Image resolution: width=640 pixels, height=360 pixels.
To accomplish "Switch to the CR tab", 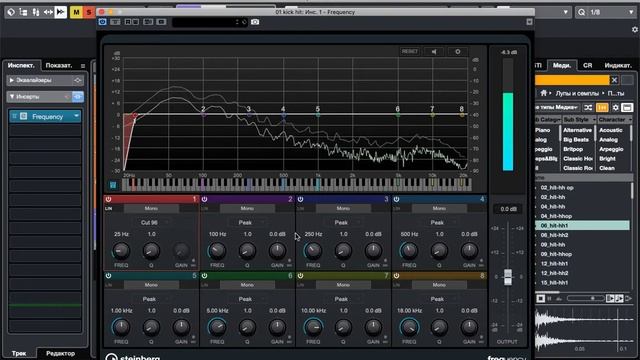I will coord(587,65).
